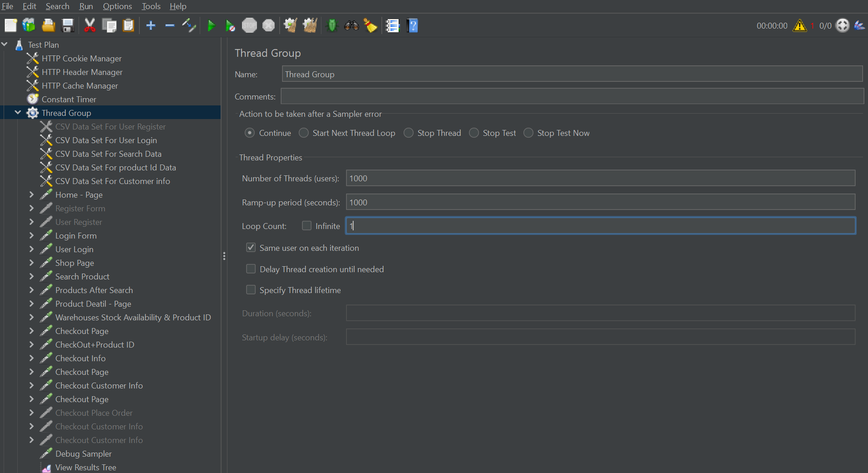Open the Edit menu
This screenshot has height=473, width=868.
point(30,6)
